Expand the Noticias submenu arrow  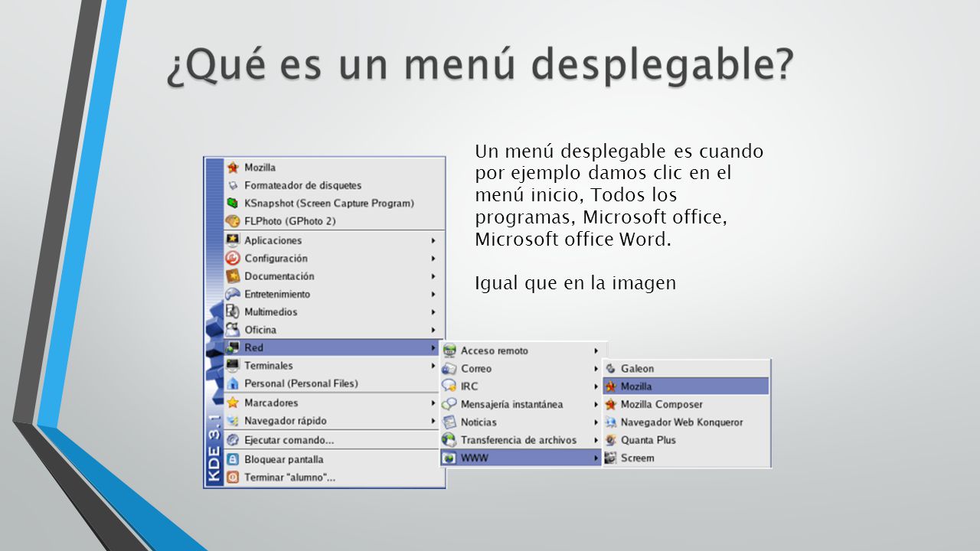(x=596, y=422)
